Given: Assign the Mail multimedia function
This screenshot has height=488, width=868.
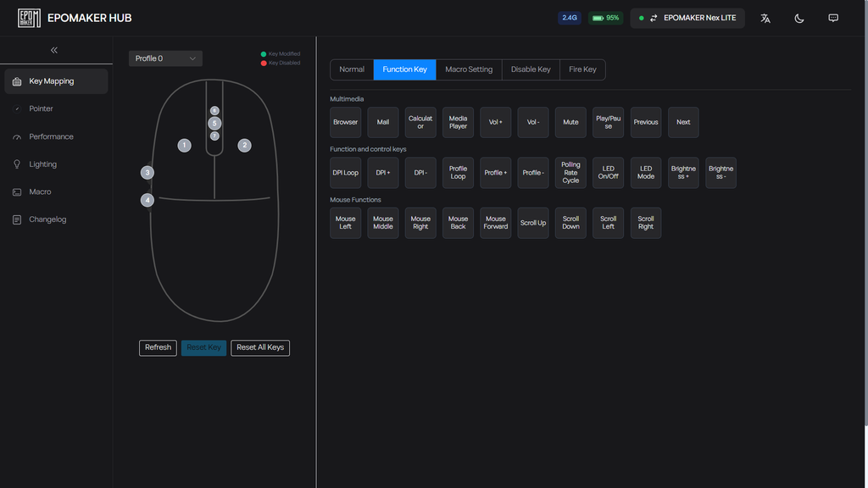Looking at the screenshot, I should click(383, 122).
